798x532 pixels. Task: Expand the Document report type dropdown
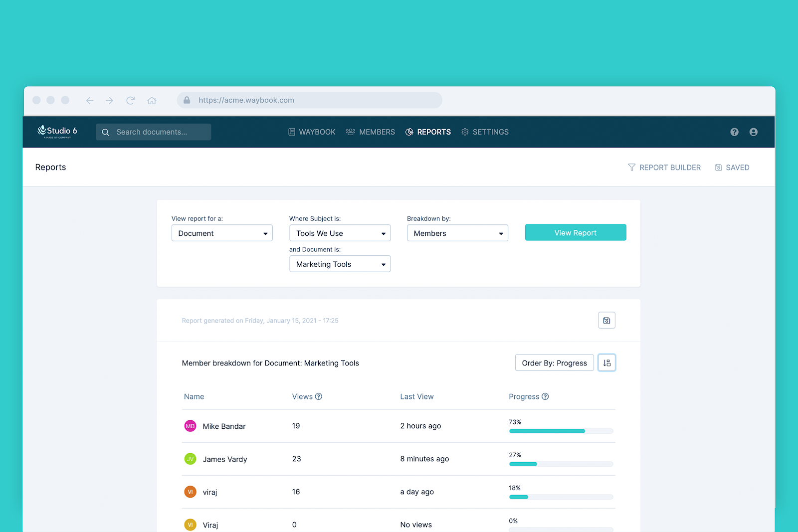tap(222, 233)
